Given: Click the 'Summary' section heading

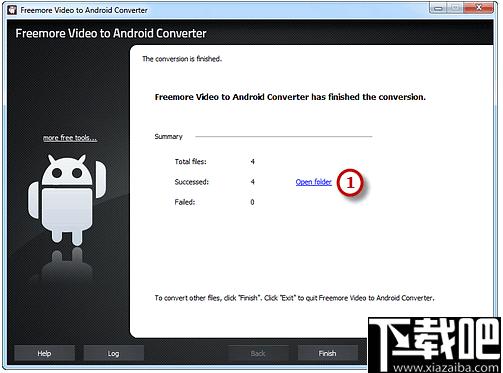Looking at the screenshot, I should click(168, 136).
